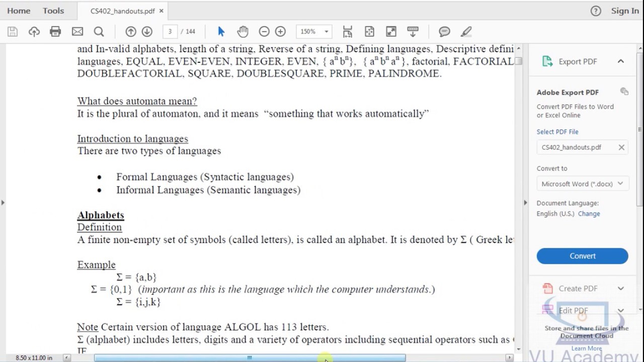Zoom in with the plus icon
Image resolution: width=644 pixels, height=362 pixels.
coord(281,32)
